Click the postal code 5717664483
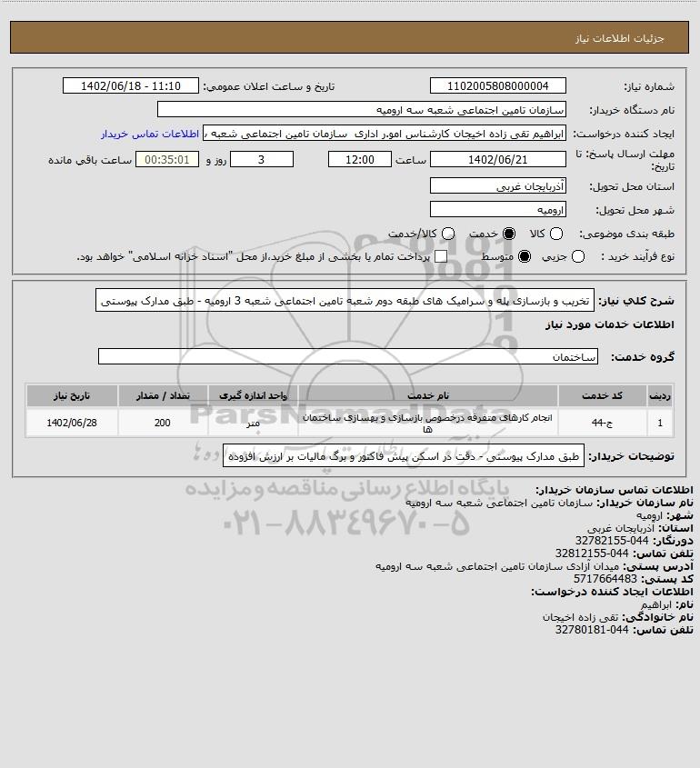The width and height of the screenshot is (700, 768). click(x=605, y=579)
